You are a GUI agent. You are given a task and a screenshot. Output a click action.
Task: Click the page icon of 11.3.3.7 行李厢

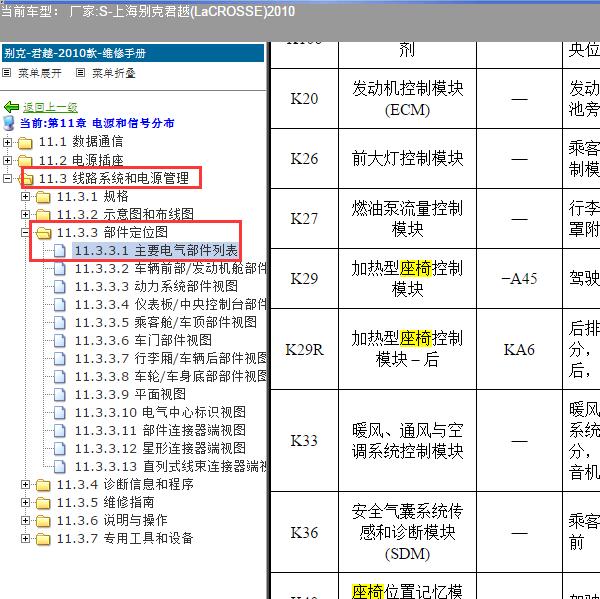click(60, 359)
